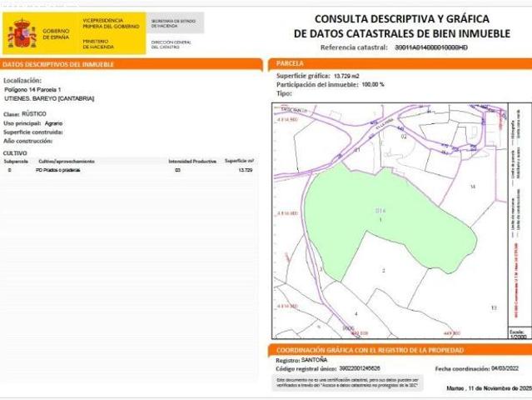Screen dimensions: 532x400
Task: Click parcel number 14 on the map
Action: [x=472, y=187]
